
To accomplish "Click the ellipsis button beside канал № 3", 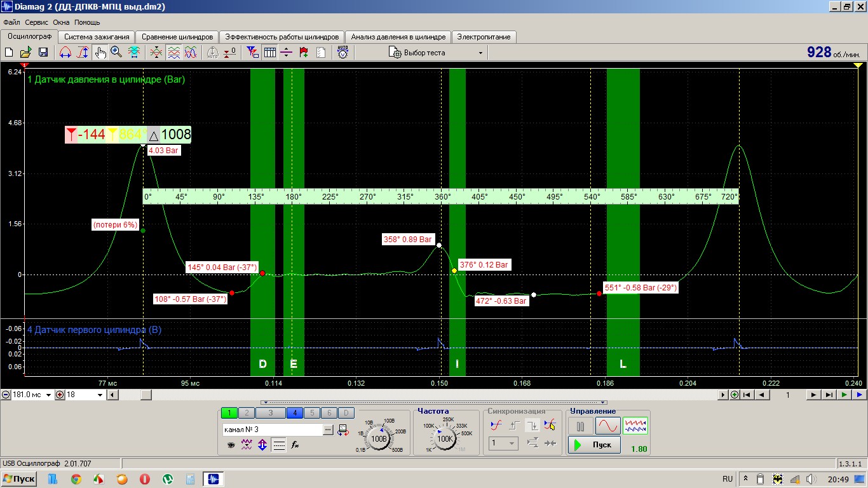I will [328, 430].
